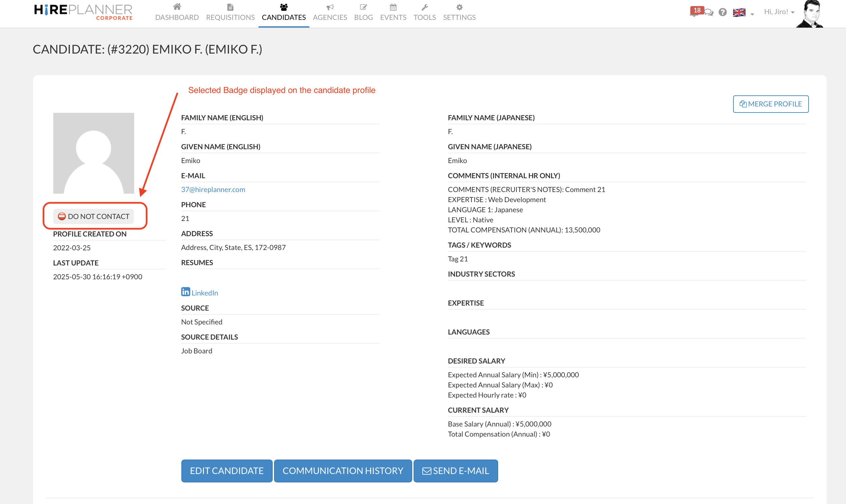The image size is (846, 504).
Task: Click the candidate placeholder photo
Action: coord(93,153)
